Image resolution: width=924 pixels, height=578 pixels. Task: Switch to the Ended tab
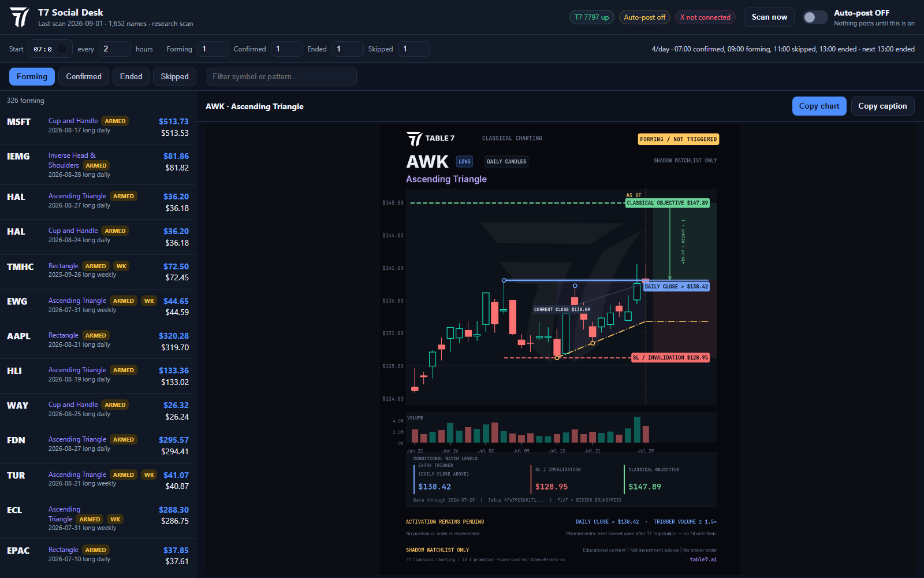[131, 76]
